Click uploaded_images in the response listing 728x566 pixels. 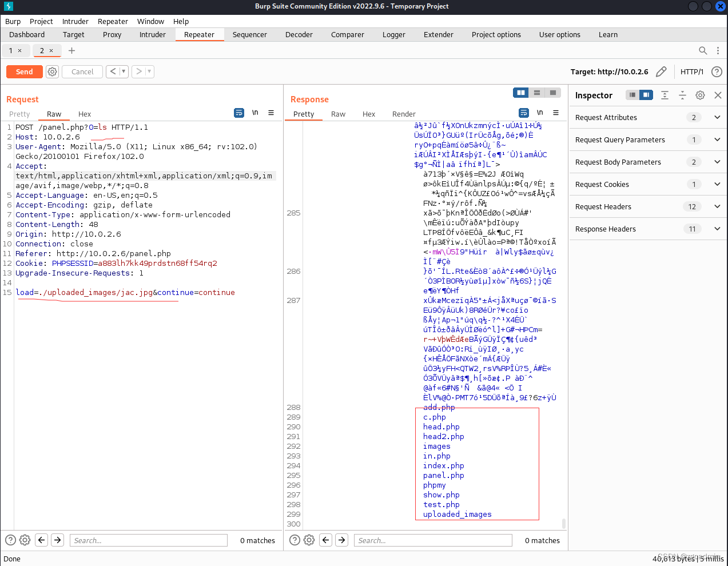coord(457,514)
